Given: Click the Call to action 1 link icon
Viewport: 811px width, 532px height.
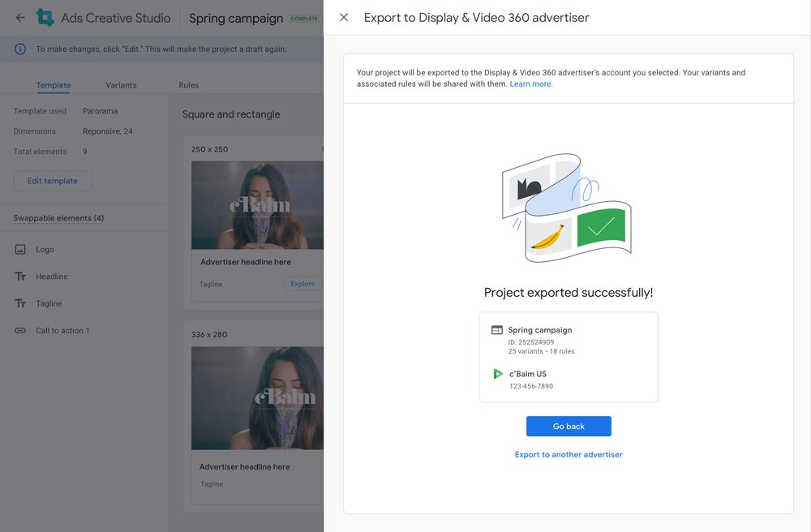Looking at the screenshot, I should [20, 330].
